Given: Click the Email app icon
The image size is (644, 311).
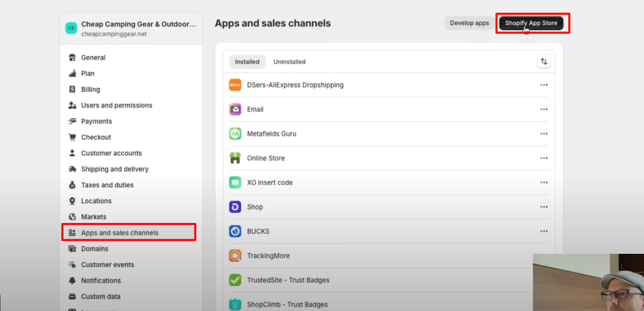Looking at the screenshot, I should [x=235, y=109].
